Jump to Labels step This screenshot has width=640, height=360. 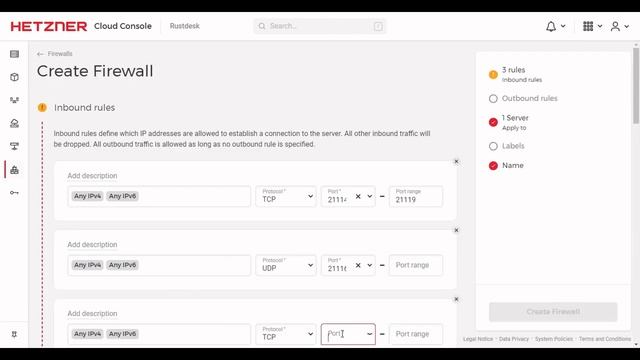click(x=507, y=146)
